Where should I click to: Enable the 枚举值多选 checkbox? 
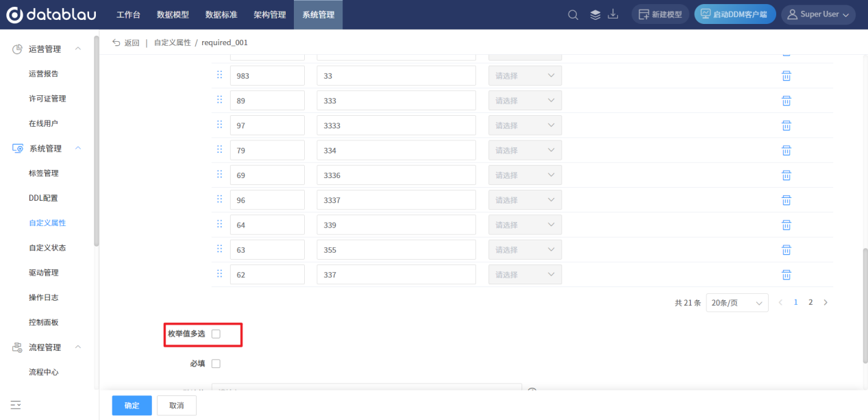[x=216, y=334]
